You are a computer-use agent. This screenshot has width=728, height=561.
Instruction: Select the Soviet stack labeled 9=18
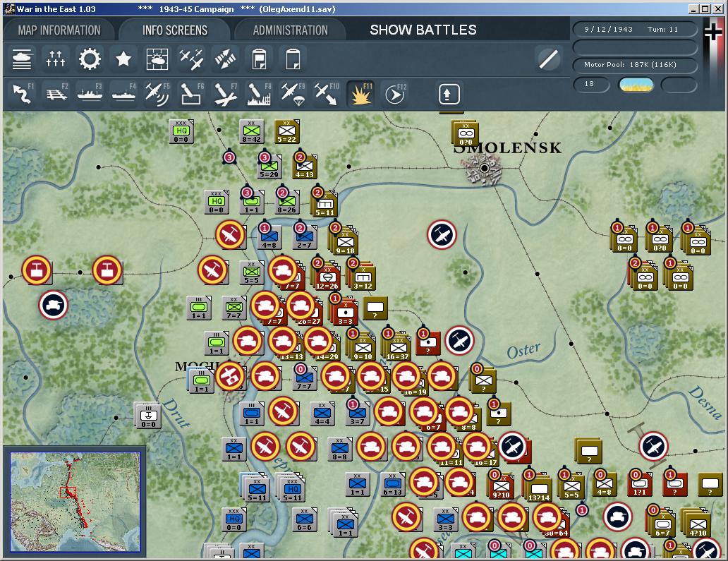coord(343,240)
